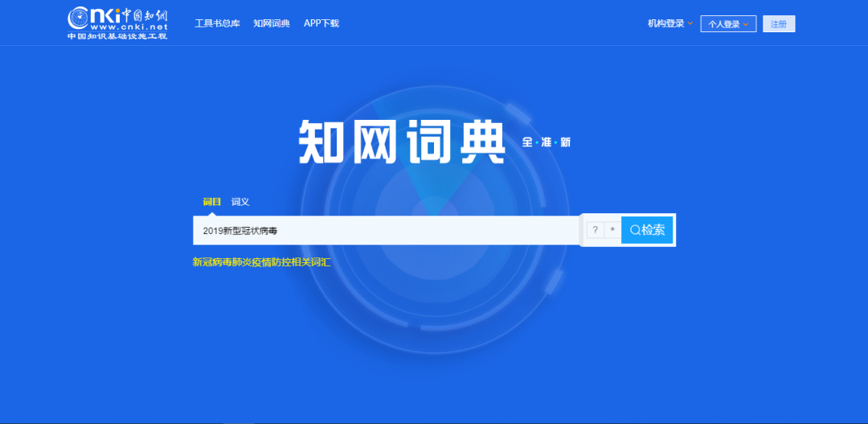Click the 全·准·新 slogan text
868x424 pixels.
(x=546, y=142)
